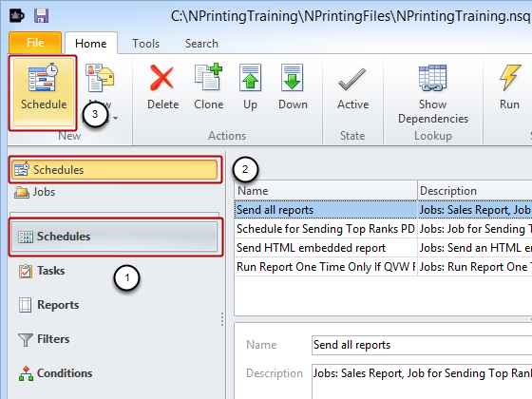Click 'Jobs: Run Report One' description cell
The width and height of the screenshot is (532, 399).
475,267
